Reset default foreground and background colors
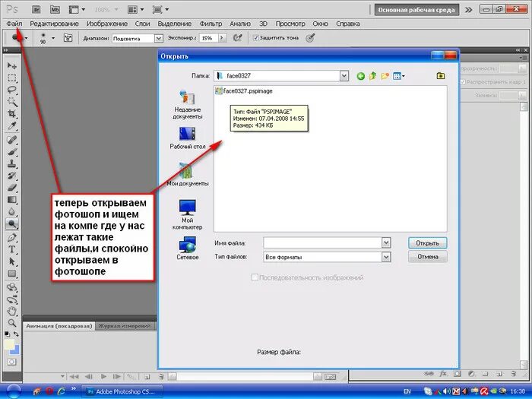The height and width of the screenshot is (399, 532). 7,334
